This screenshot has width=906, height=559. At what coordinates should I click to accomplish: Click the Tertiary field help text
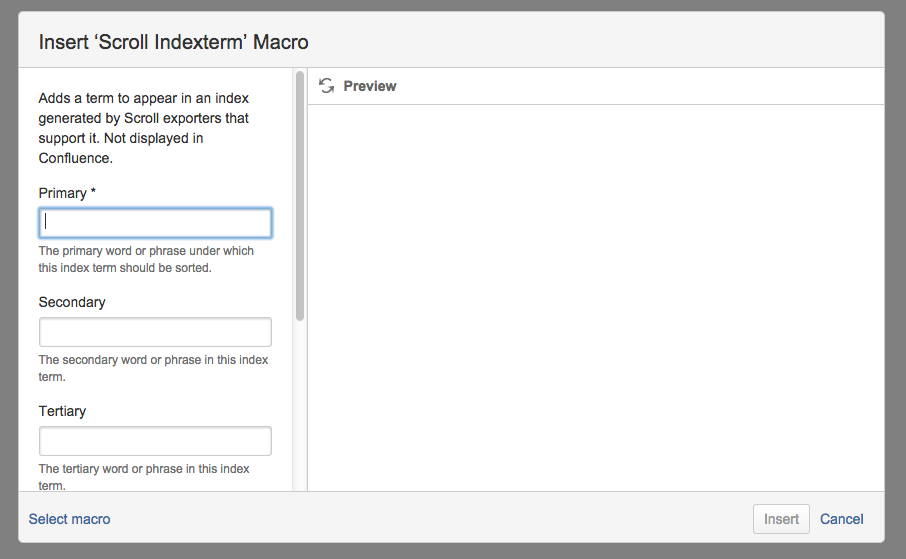coord(144,476)
